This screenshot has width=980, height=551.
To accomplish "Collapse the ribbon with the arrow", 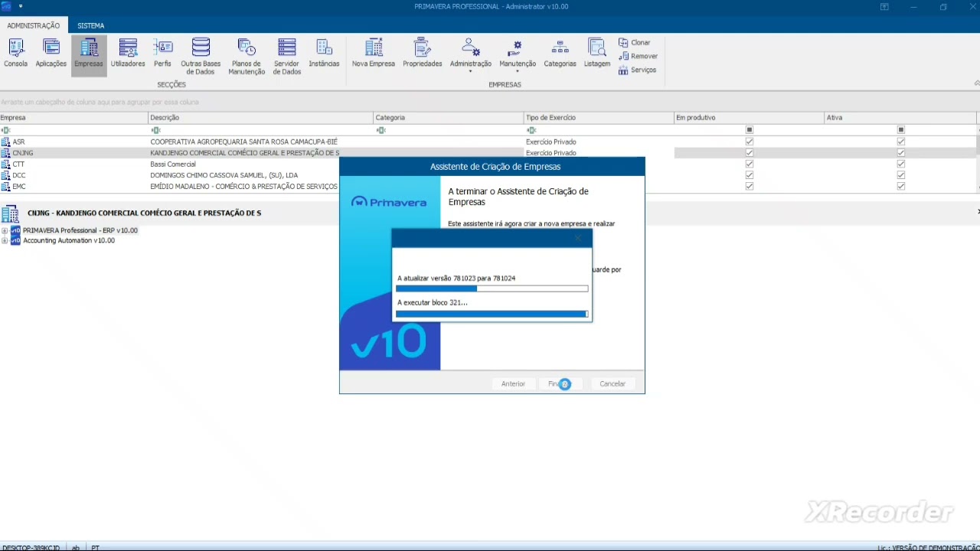I will (x=976, y=83).
